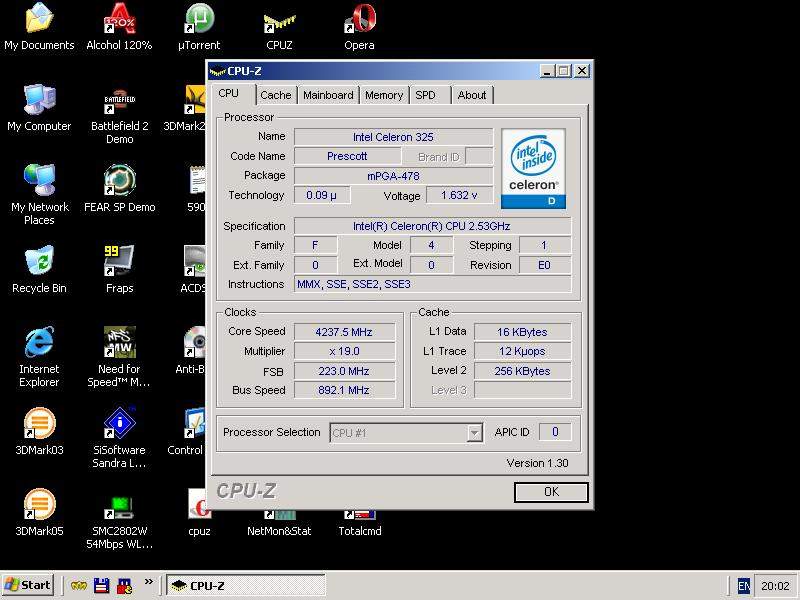Switch to the Mainboard tab
Viewport: 800px width, 600px height.
(328, 95)
